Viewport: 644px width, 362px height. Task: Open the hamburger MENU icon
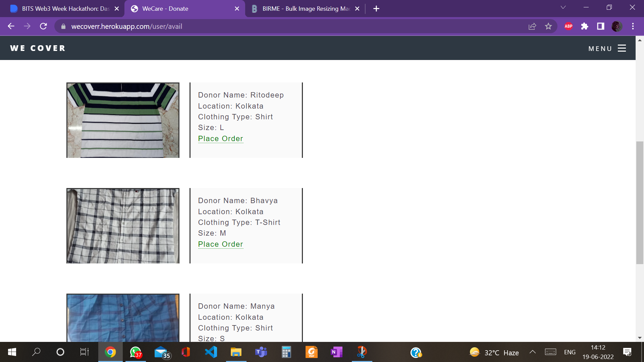point(622,48)
